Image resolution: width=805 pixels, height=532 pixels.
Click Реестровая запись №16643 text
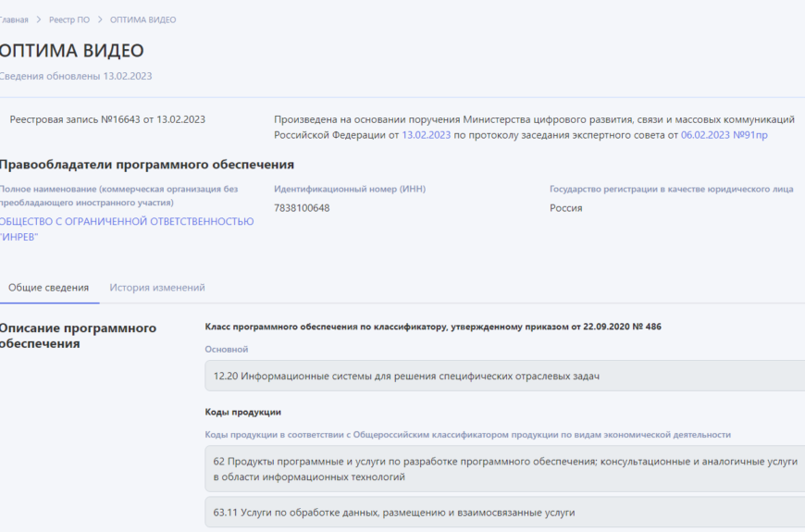[107, 119]
